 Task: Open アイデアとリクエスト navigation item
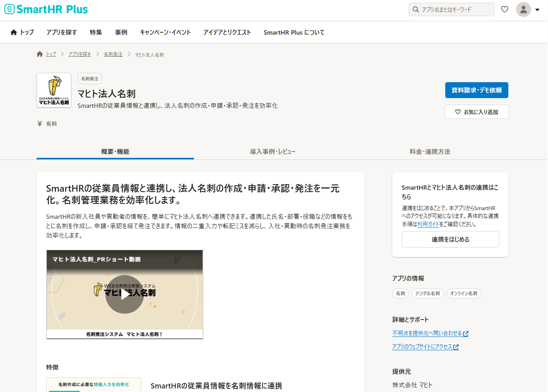pos(227,32)
